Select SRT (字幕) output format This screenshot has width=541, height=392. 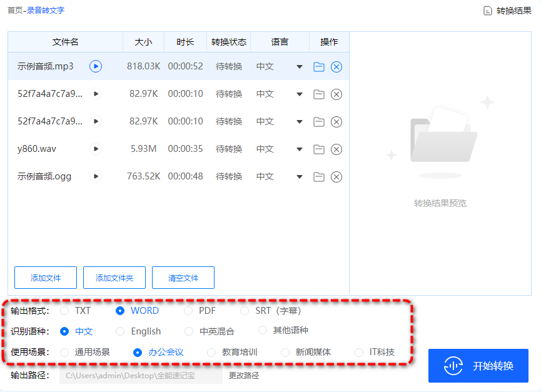[245, 311]
